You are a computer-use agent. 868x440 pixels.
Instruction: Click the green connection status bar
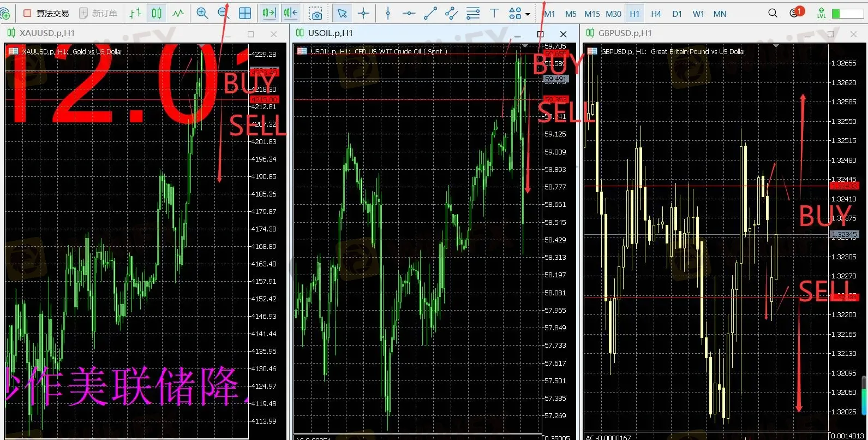pos(848,14)
